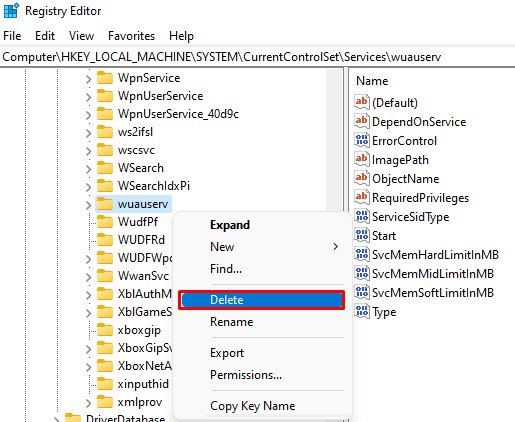
Task: Click the ImagePath string value icon
Action: coord(362,159)
